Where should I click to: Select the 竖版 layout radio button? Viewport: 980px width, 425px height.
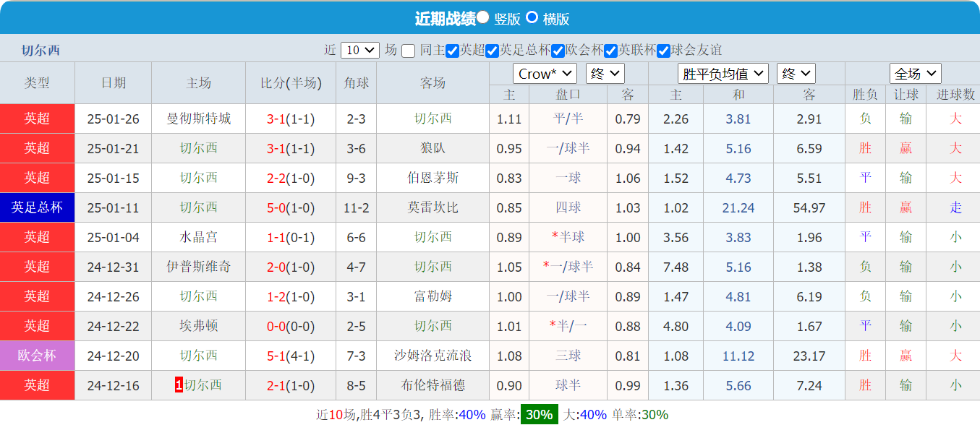(483, 18)
